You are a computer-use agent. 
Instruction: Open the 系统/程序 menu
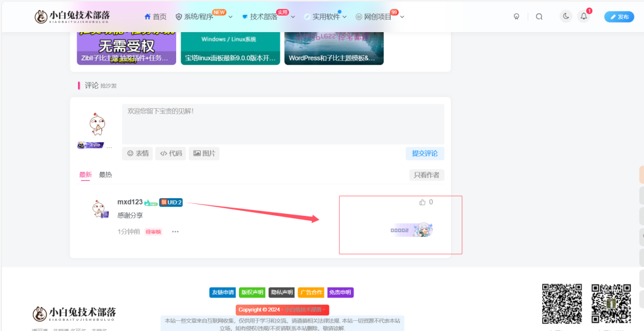click(195, 17)
